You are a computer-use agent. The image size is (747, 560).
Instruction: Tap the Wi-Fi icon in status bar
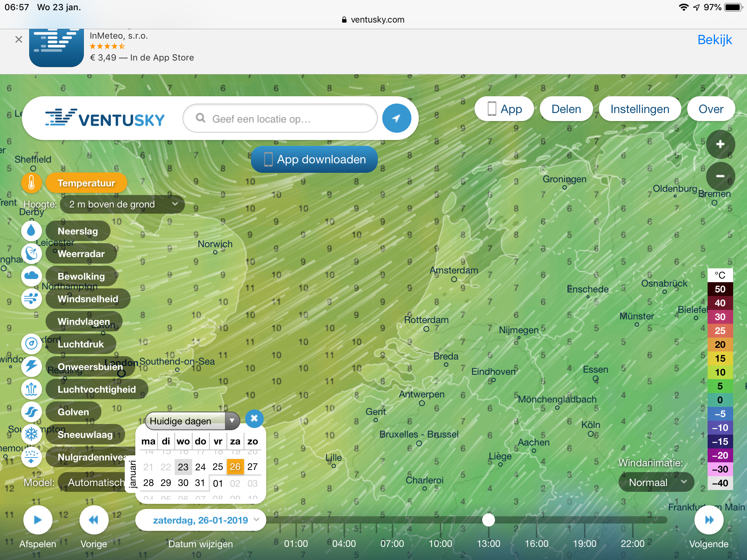click(x=683, y=7)
